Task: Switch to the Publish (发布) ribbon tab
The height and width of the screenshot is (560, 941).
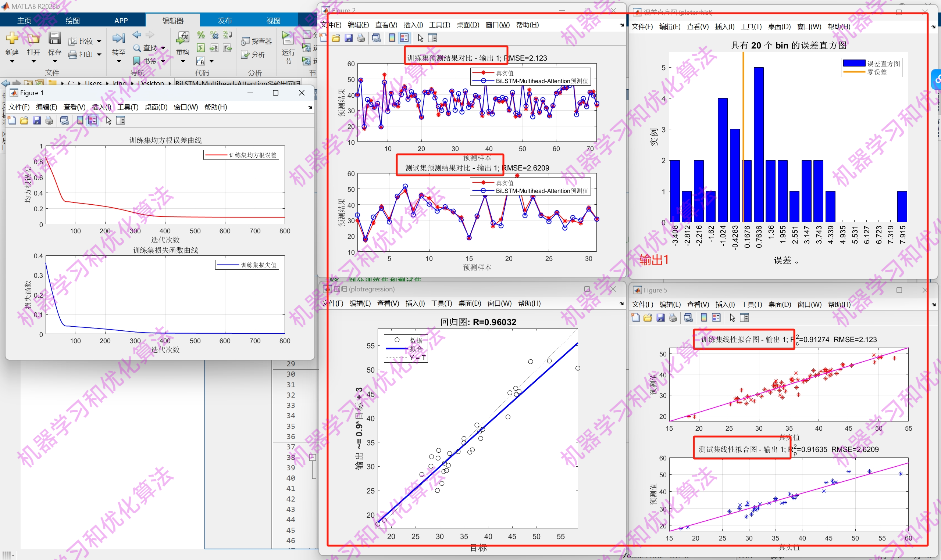Action: (225, 20)
